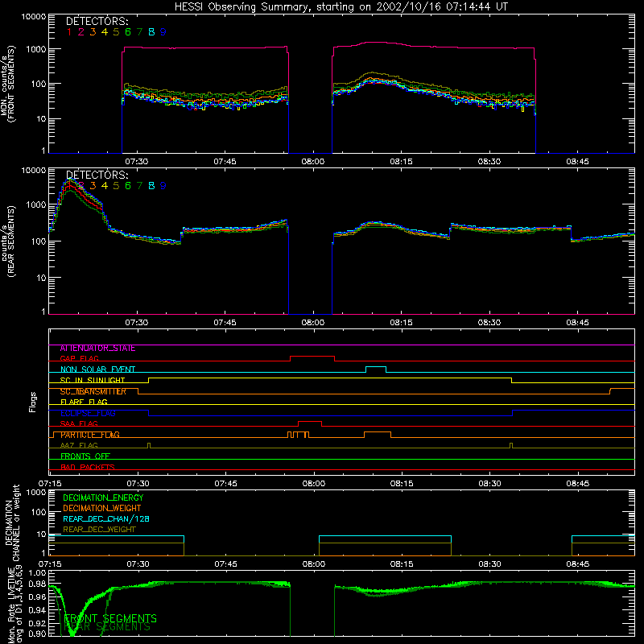Select detector 5 in front segments legend

(x=116, y=31)
